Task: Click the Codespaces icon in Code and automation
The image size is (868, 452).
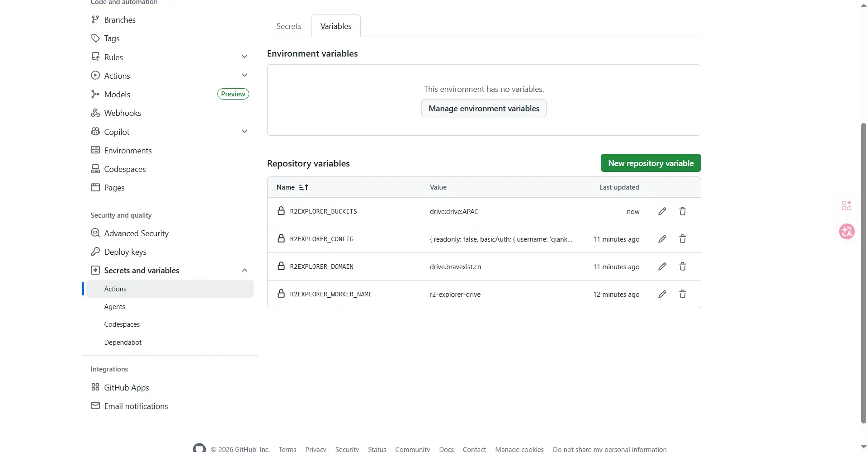Action: (x=95, y=169)
